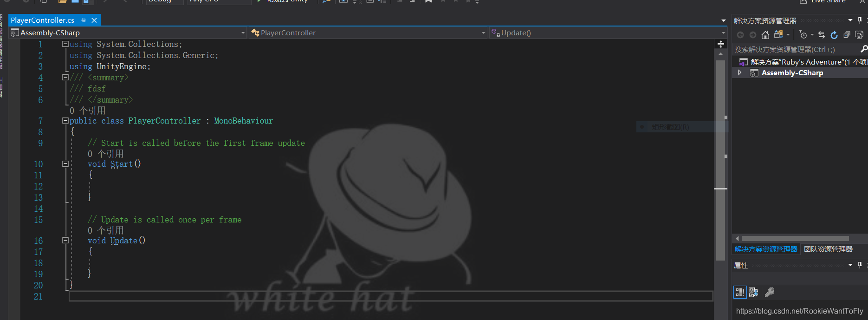Toggle auto-hide pin on 属性 panel
The height and width of the screenshot is (320, 868).
[x=860, y=265]
